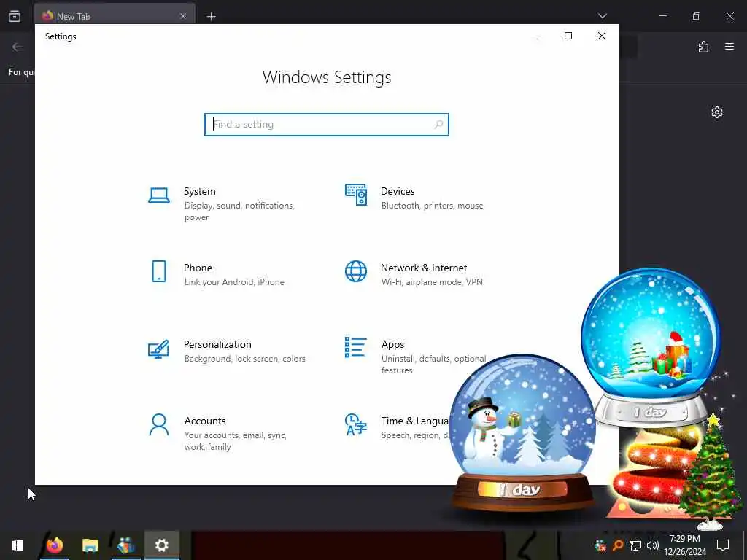747x560 pixels.
Task: Open the Accounts person icon
Action: point(158,425)
